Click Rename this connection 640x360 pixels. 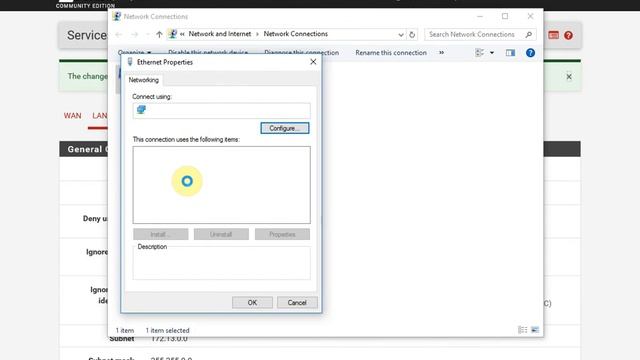[391, 53]
